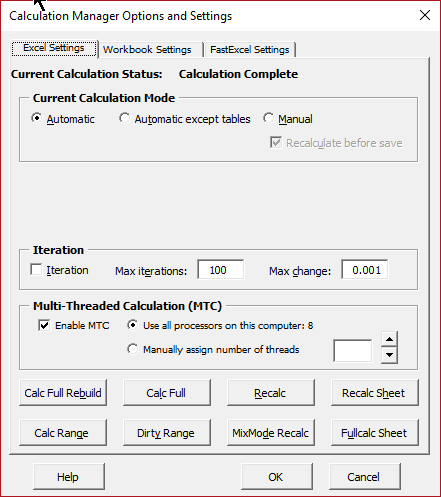Confirm settings with OK button
441x497 pixels.
(x=277, y=477)
